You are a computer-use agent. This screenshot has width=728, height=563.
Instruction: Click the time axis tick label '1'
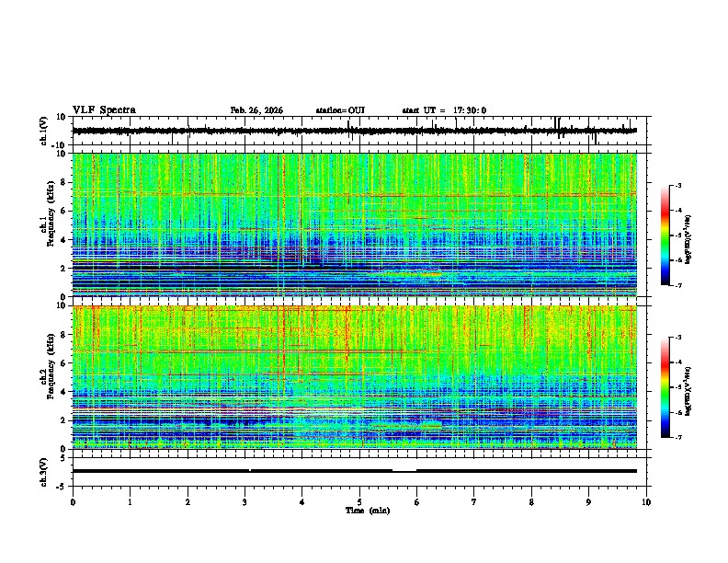tap(130, 502)
